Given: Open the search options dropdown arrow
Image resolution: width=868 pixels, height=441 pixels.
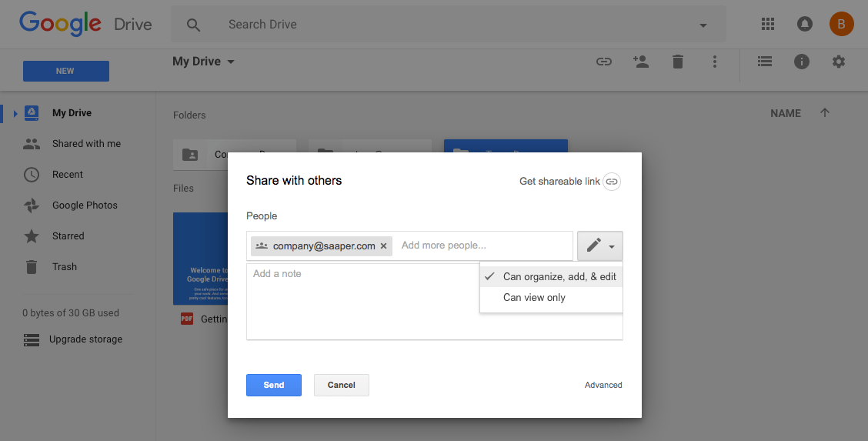Looking at the screenshot, I should coord(703,25).
